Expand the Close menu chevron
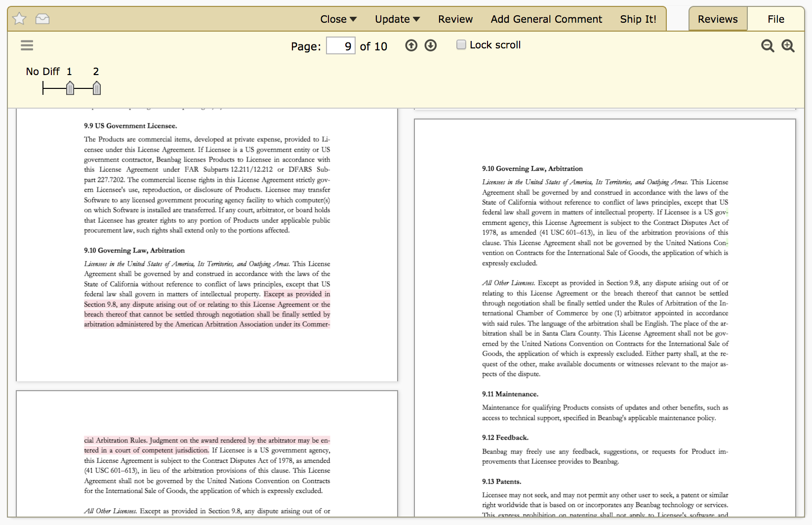The width and height of the screenshot is (812, 525). coord(353,19)
